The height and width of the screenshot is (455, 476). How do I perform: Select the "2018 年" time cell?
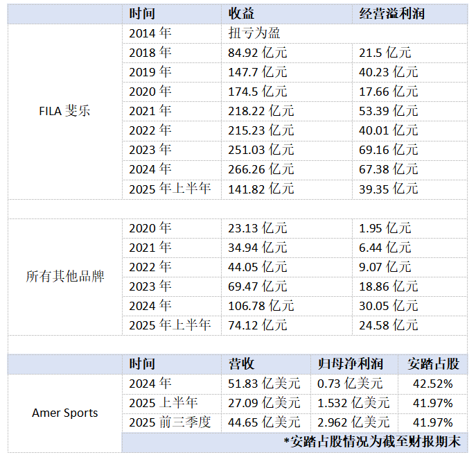(x=150, y=52)
